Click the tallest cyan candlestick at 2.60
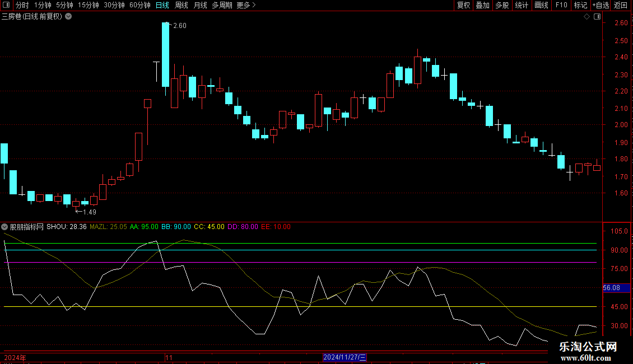This screenshot has height=364, width=633. 165,54
